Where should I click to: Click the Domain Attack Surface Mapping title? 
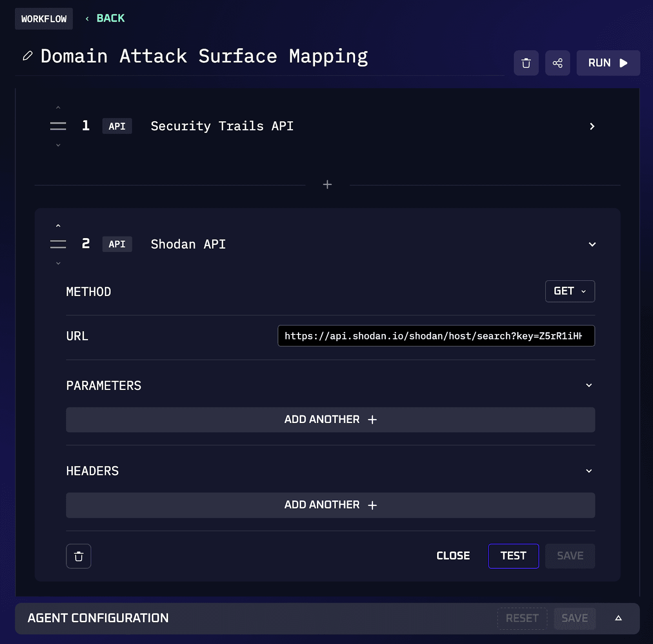204,56
